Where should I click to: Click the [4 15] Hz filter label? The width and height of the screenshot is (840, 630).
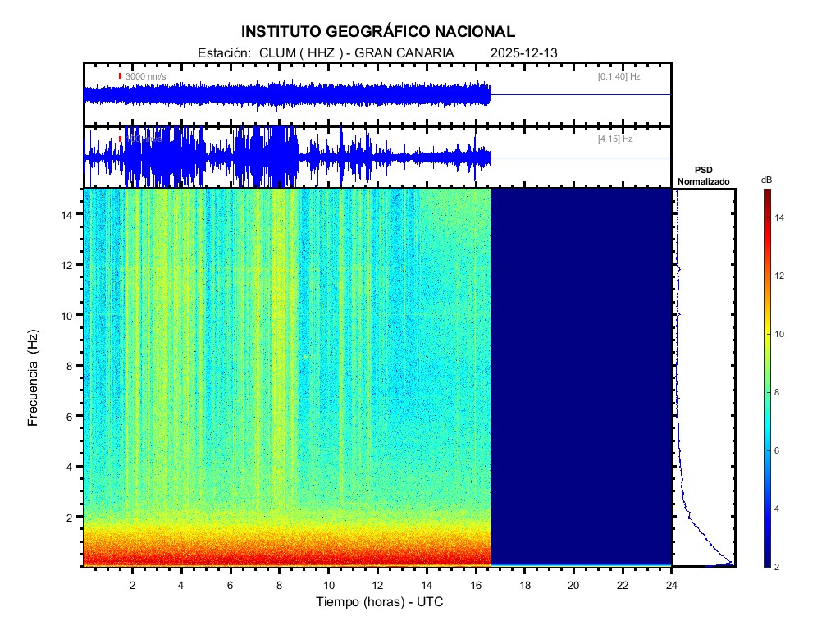coord(615,139)
